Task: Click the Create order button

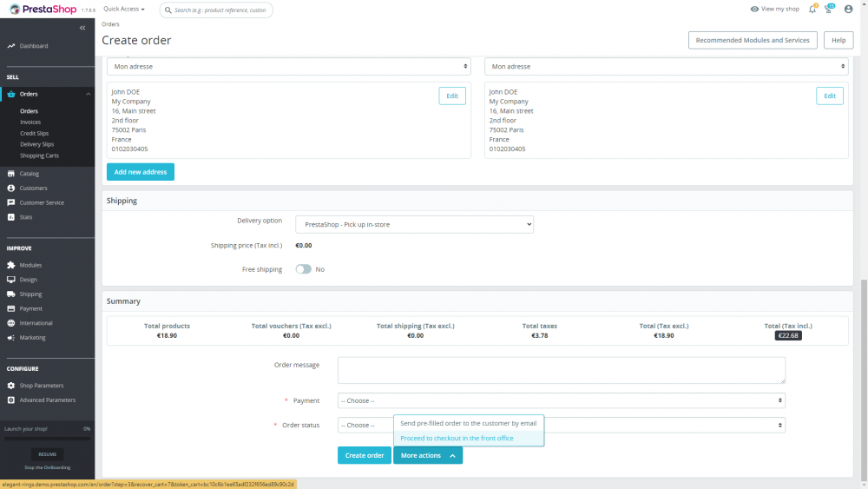Action: coord(365,455)
